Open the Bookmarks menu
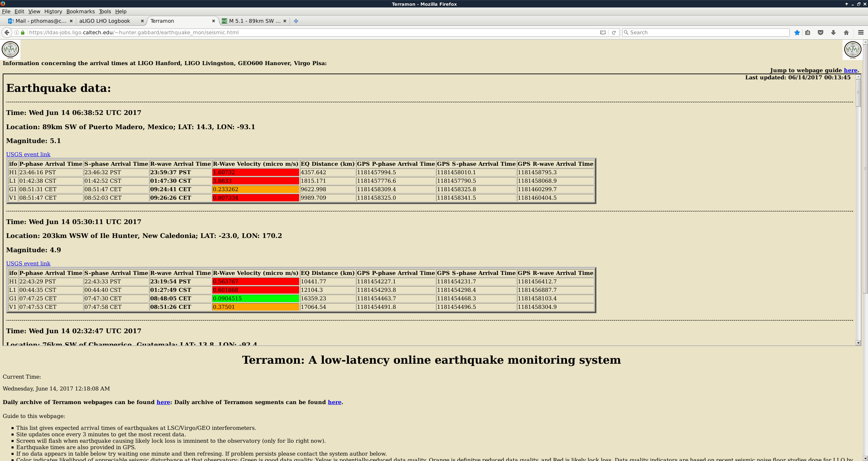Screen dimensions: 868x461 (80, 12)
